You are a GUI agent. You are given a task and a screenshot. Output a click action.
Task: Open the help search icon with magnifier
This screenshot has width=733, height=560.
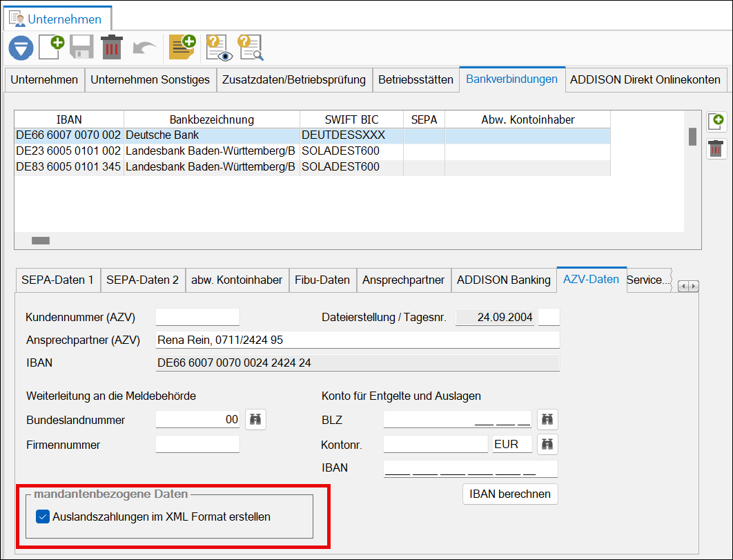click(x=251, y=48)
